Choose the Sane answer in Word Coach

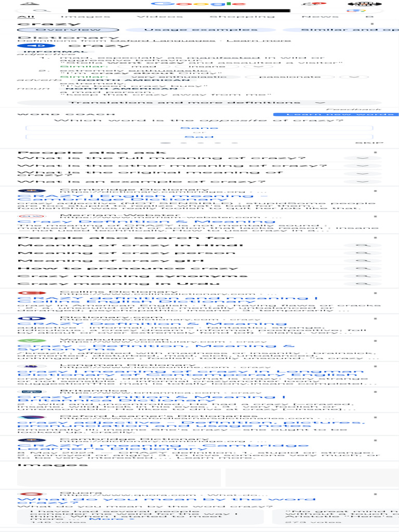[x=199, y=128]
